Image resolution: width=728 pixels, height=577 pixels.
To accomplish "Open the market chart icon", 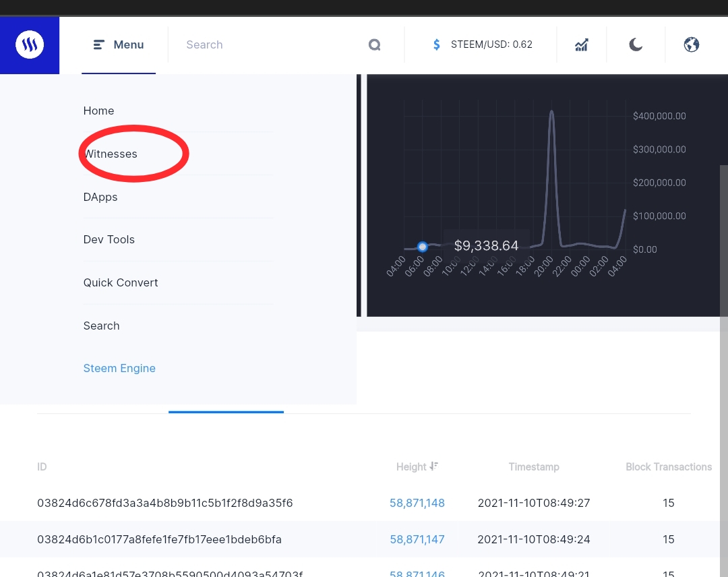I will pyautogui.click(x=582, y=44).
